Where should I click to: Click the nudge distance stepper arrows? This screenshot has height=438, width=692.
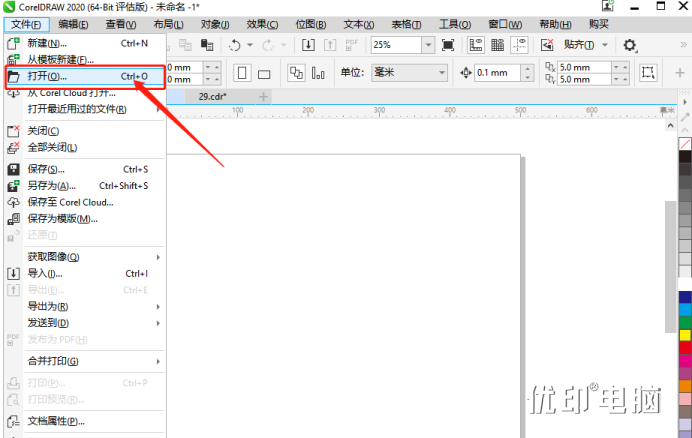pos(527,73)
